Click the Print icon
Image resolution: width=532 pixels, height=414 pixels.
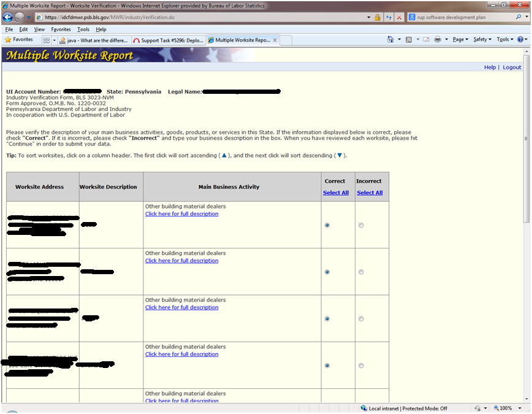click(x=438, y=39)
